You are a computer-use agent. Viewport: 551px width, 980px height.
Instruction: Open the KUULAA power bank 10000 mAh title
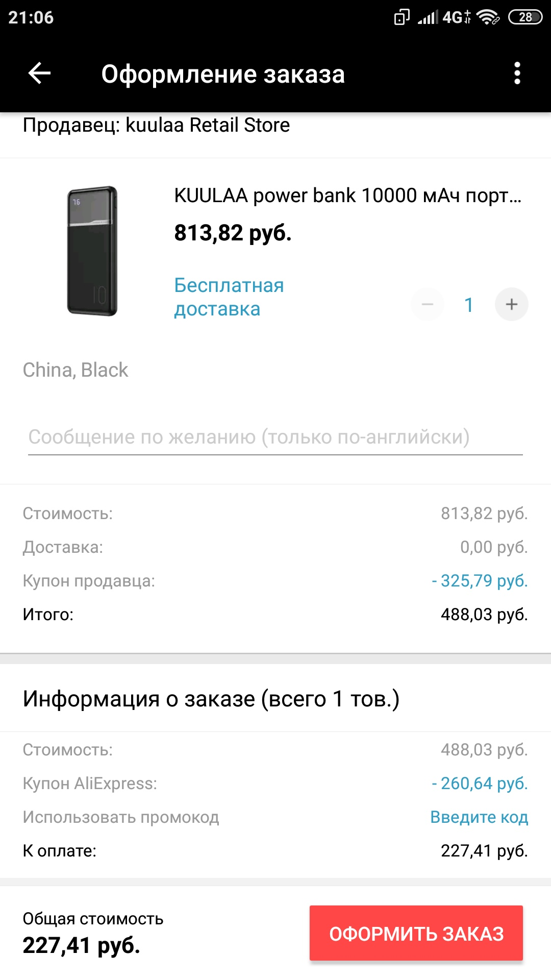tap(348, 195)
